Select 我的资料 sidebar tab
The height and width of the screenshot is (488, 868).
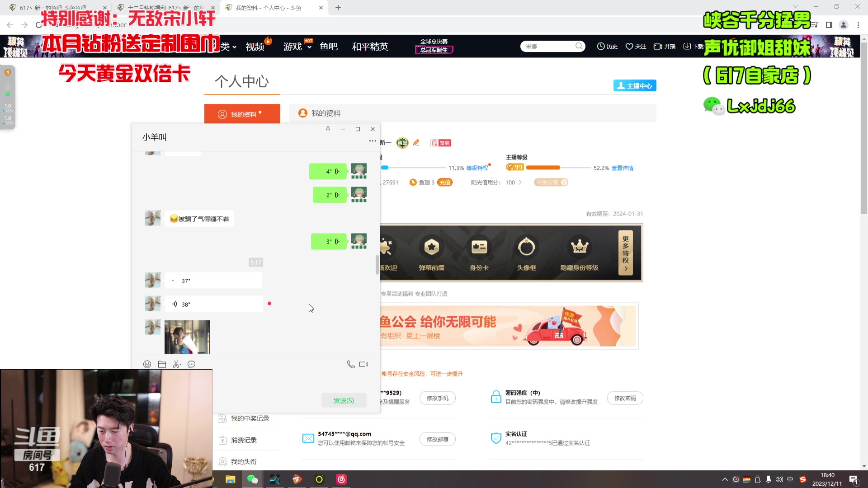tap(242, 114)
